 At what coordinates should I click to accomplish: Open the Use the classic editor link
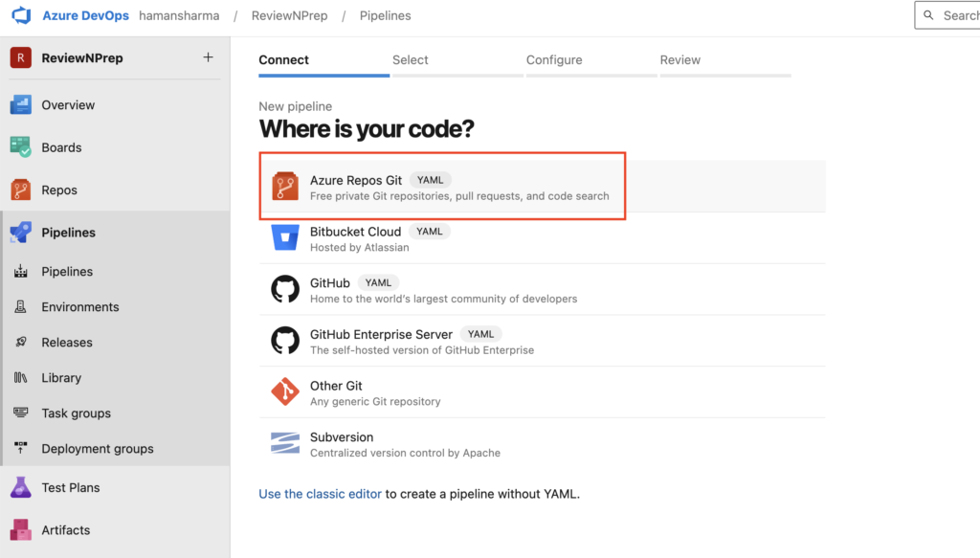click(x=320, y=494)
